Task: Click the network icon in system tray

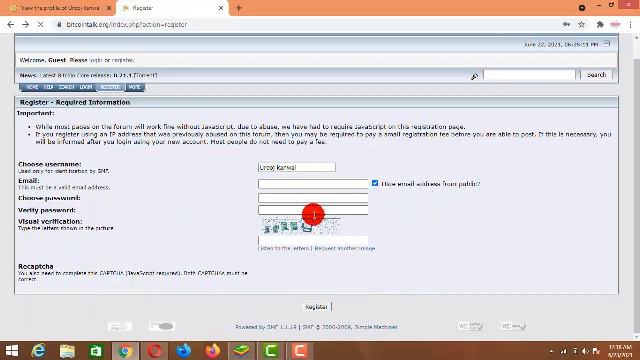Action: click(564, 351)
